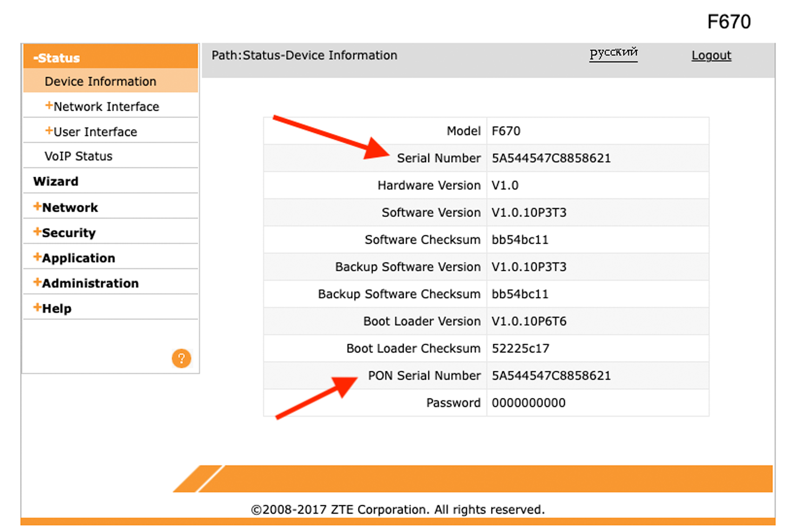Viewport: 798px width, 532px height.
Task: Click the Logout link
Action: pyautogui.click(x=711, y=55)
